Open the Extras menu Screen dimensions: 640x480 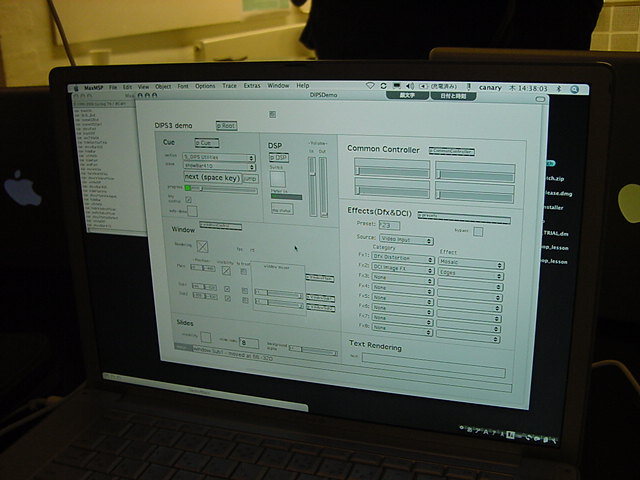pyautogui.click(x=252, y=86)
